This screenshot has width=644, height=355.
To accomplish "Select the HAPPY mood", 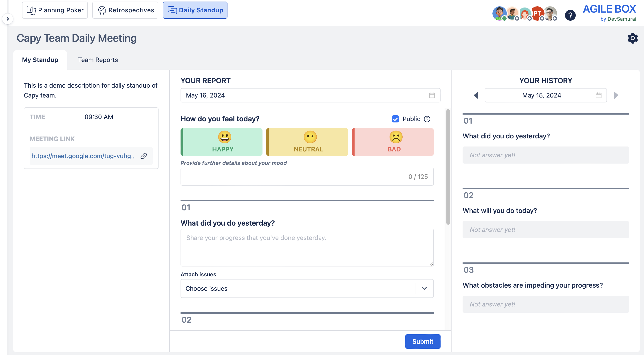I will (221, 142).
